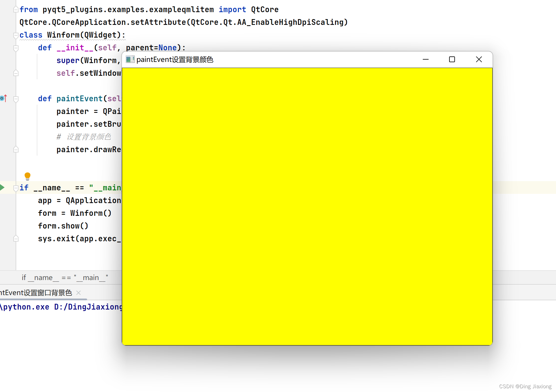Click fold end marker at painter.drawRe line
The height and width of the screenshot is (392, 556).
[x=16, y=150]
